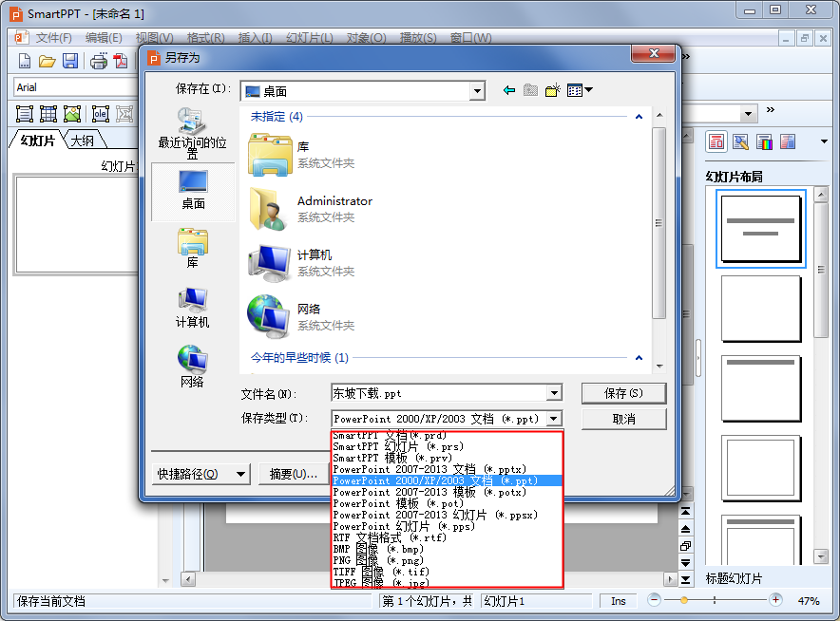The image size is (840, 621).
Task: Choose SmartPPT 幻灯片 (*.prs) file type
Action: pyautogui.click(x=447, y=446)
